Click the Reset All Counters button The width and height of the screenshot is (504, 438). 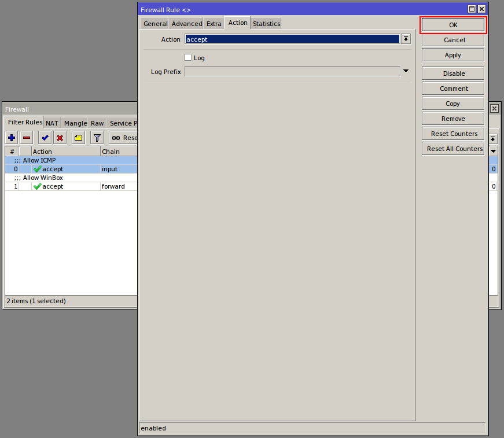click(453, 149)
